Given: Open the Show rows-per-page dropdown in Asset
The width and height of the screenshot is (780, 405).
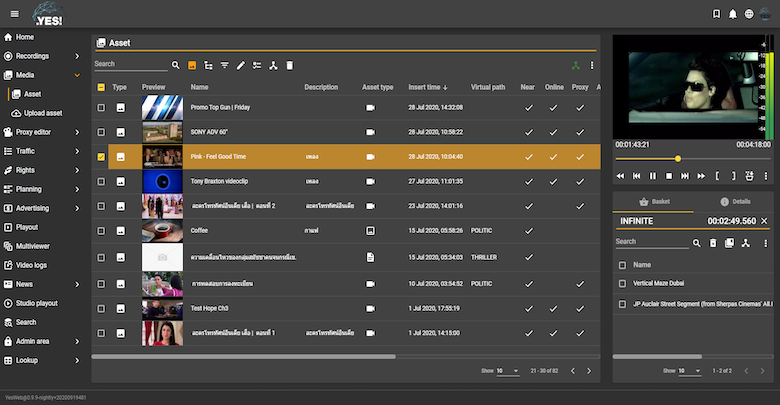Looking at the screenshot, I should [x=508, y=371].
